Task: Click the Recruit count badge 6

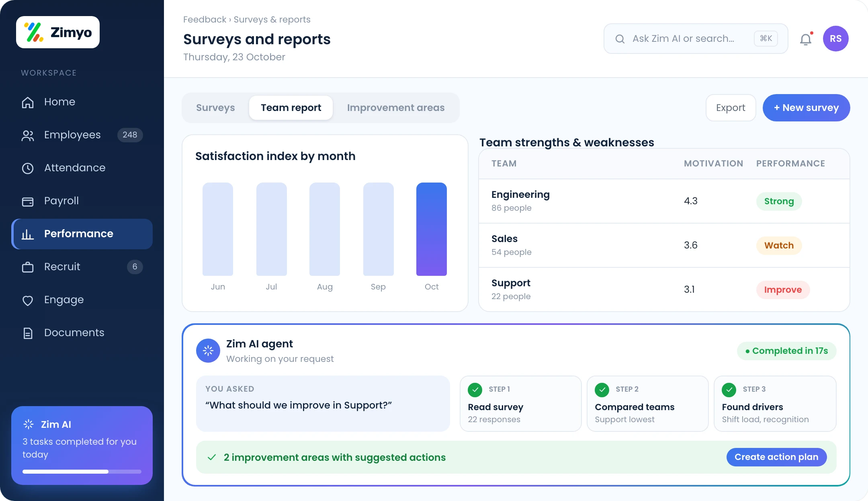Action: [135, 267]
